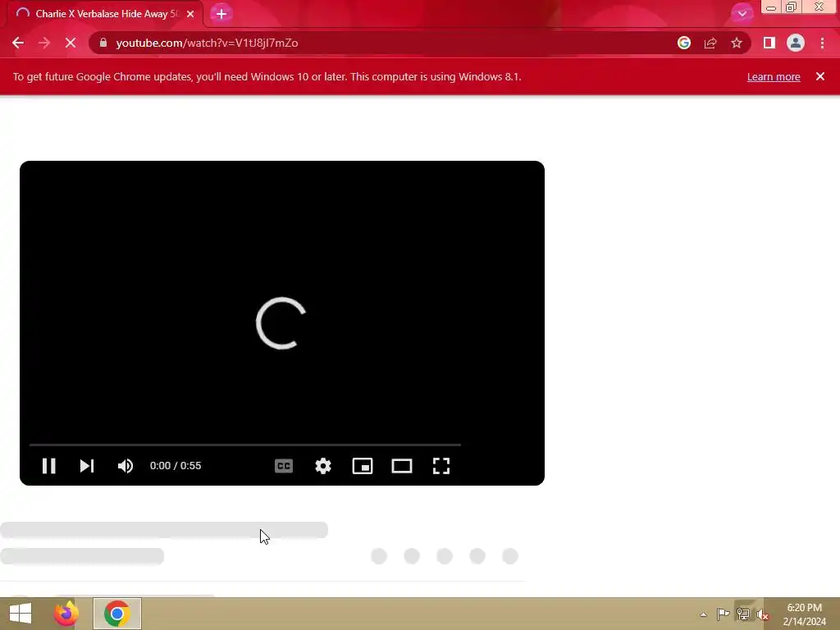Skip to the next video
The image size is (840, 630).
[87, 466]
